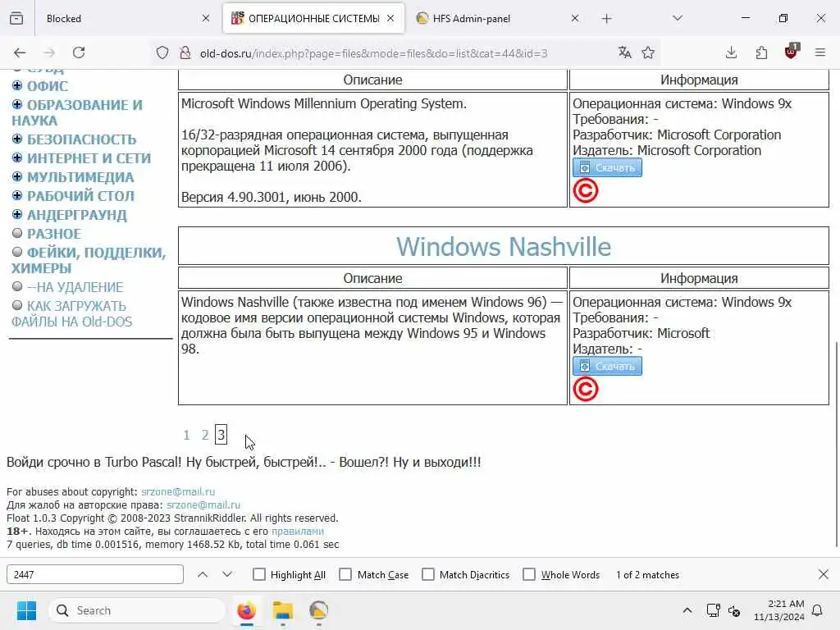Enable Match Diacritics checkbox
The height and width of the screenshot is (630, 840).
coord(428,574)
